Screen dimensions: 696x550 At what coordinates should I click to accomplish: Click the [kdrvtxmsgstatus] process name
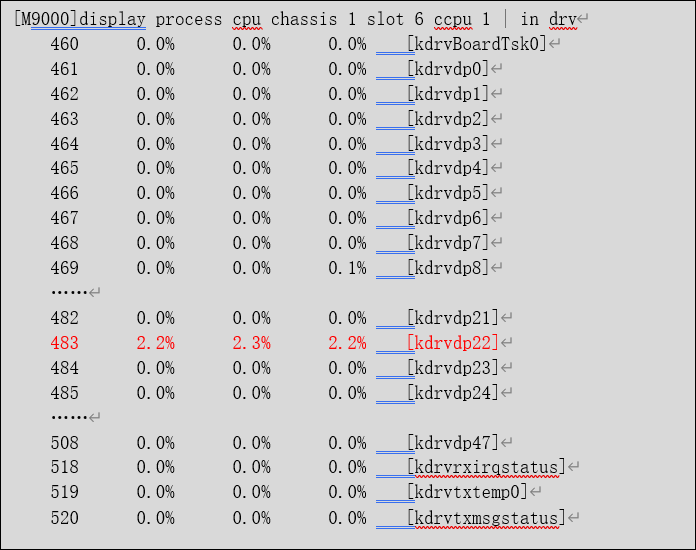pos(486,518)
